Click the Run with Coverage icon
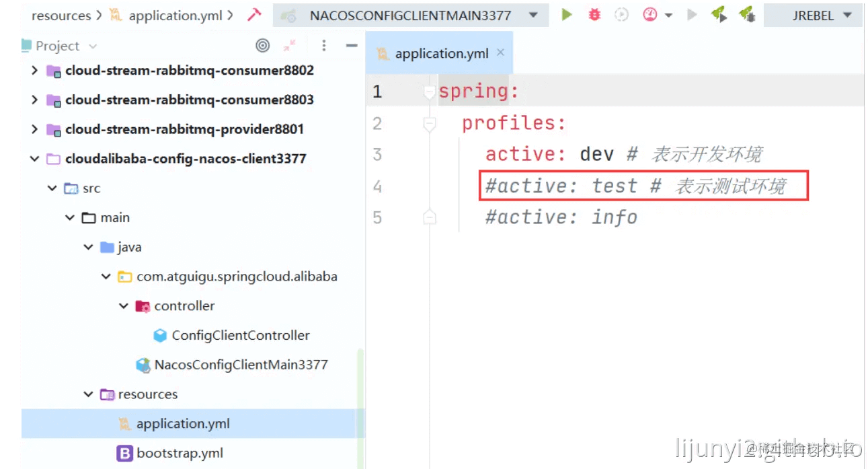Viewport: 868px width, 469px height. tap(622, 15)
